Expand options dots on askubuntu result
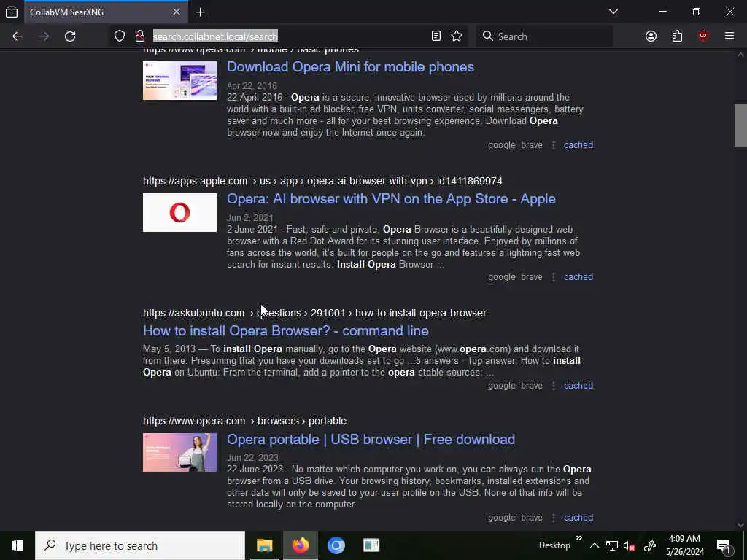The height and width of the screenshot is (560, 747). pyautogui.click(x=554, y=386)
